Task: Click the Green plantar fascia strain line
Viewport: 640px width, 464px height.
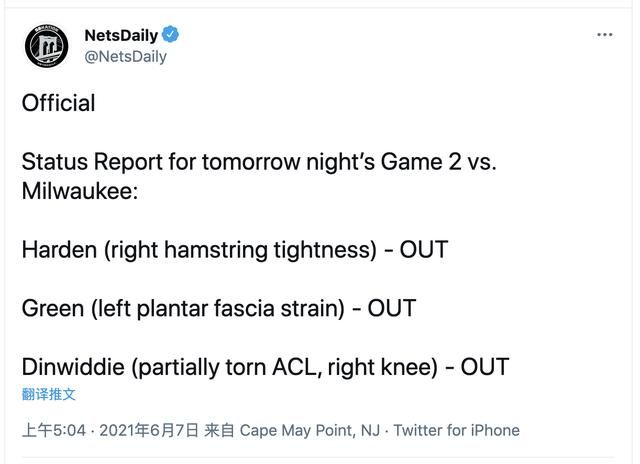Action: (x=219, y=309)
